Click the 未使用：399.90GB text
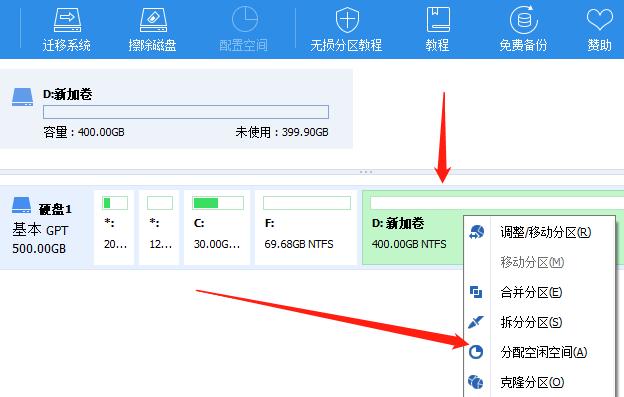This screenshot has width=624, height=397. click(282, 132)
